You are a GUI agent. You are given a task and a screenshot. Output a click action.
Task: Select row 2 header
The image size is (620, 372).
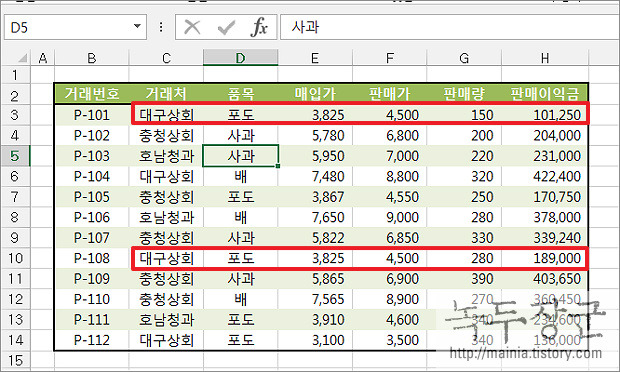coord(15,95)
